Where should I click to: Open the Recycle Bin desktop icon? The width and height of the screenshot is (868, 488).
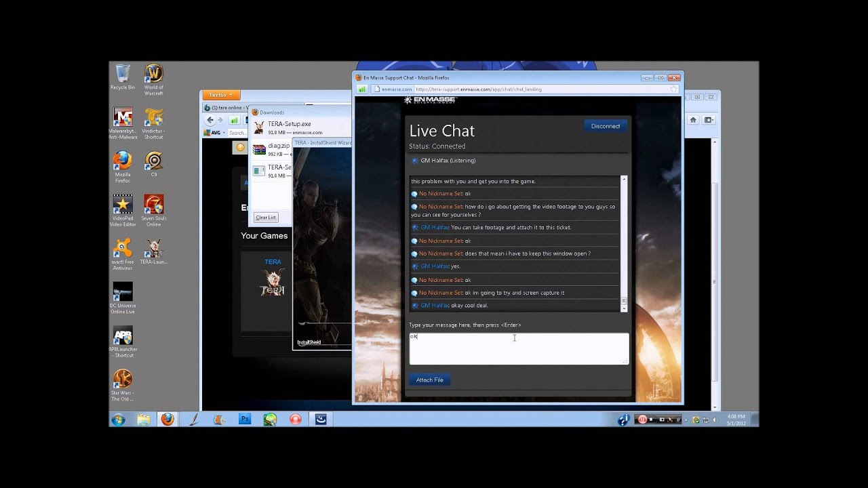pyautogui.click(x=123, y=77)
